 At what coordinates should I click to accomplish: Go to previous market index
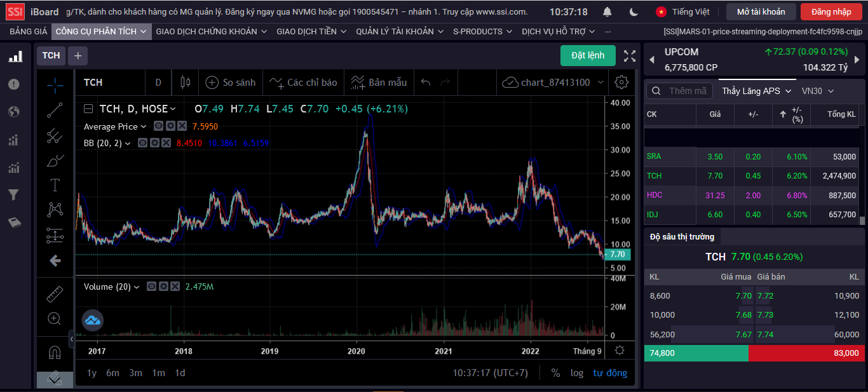click(x=651, y=60)
